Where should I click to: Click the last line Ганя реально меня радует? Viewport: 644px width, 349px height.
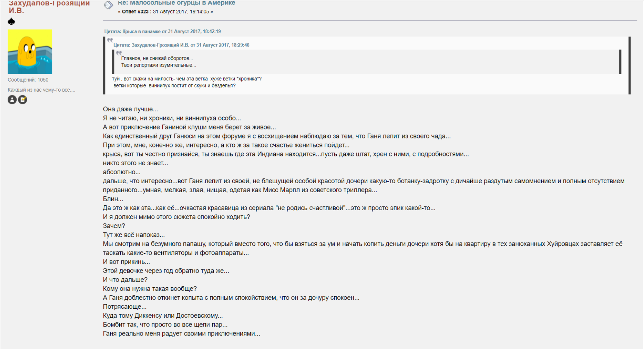(181, 334)
